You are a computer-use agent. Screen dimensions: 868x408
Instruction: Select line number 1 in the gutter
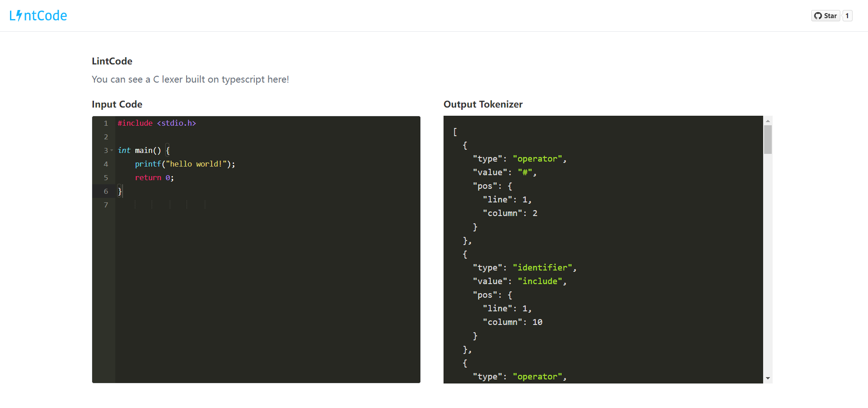[106, 123]
